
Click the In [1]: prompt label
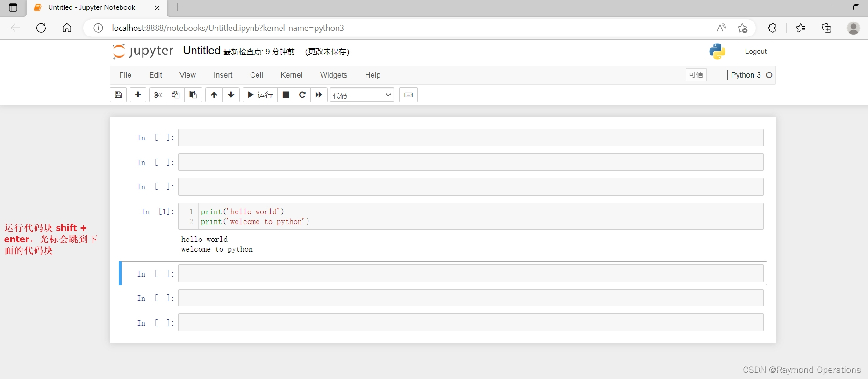tap(158, 211)
